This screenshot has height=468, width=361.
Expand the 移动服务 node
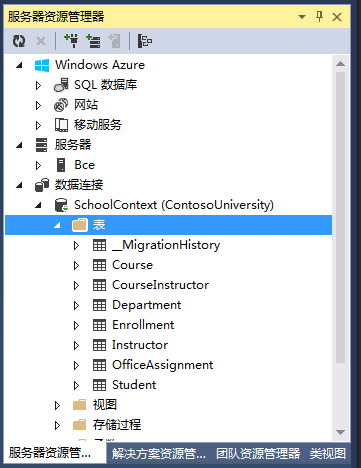tap(38, 125)
